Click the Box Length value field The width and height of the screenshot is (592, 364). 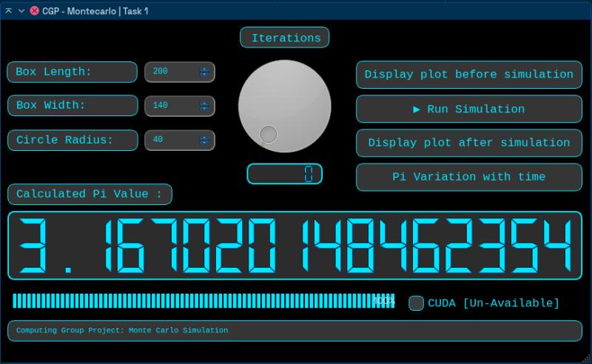point(180,72)
